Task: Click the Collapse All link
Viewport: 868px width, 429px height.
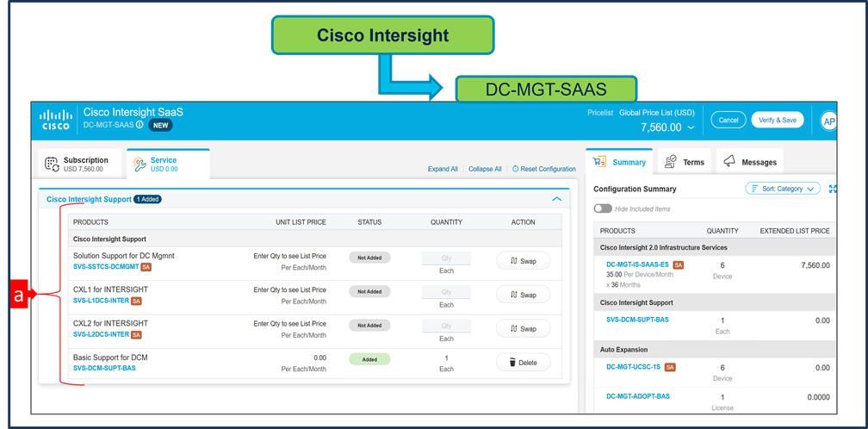Action: point(485,170)
